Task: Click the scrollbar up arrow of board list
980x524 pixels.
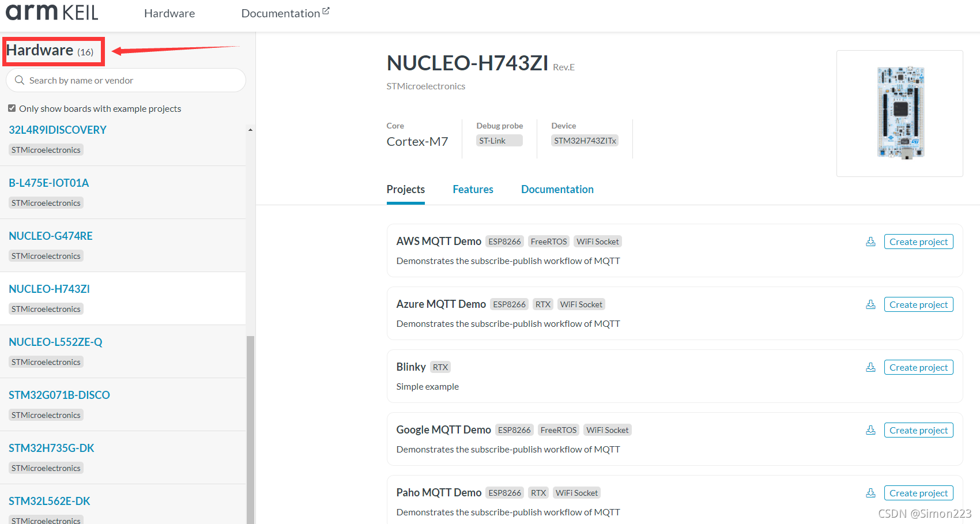Action: [250, 130]
